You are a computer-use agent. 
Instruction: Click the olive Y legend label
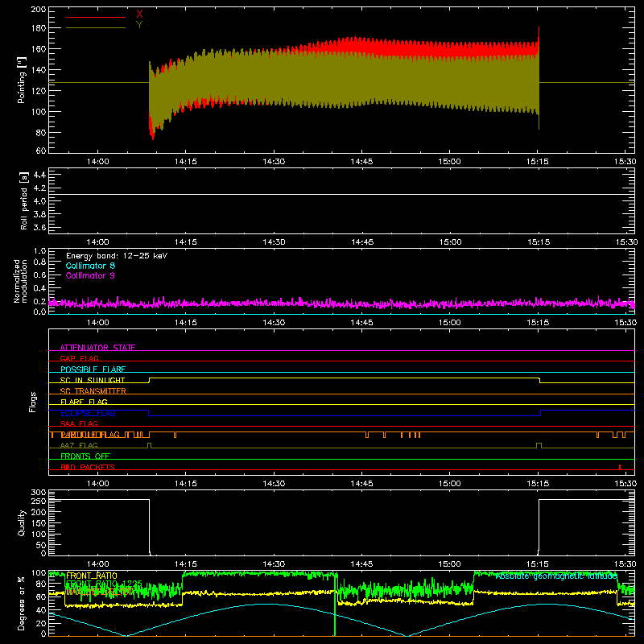coord(139,25)
